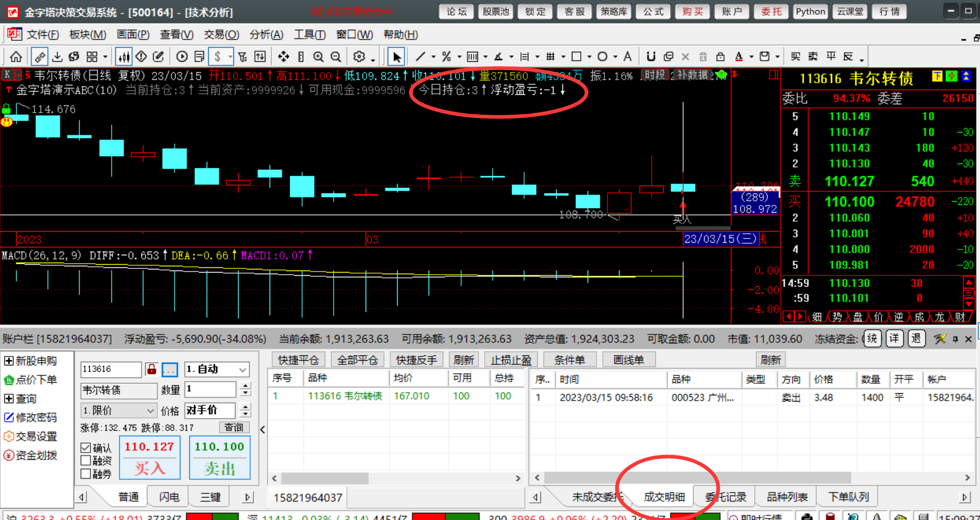Click the red font color A icon
Image resolution: width=980 pixels, height=520 pixels.
[x=739, y=57]
